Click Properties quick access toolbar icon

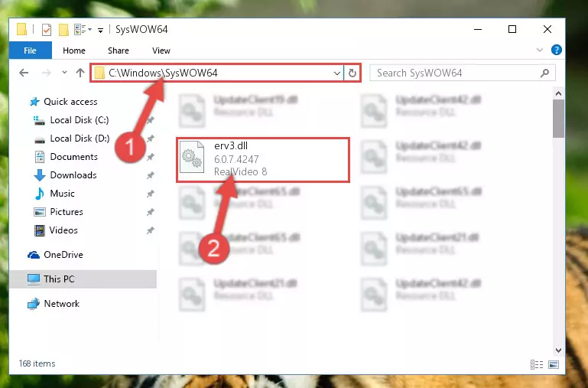point(46,29)
